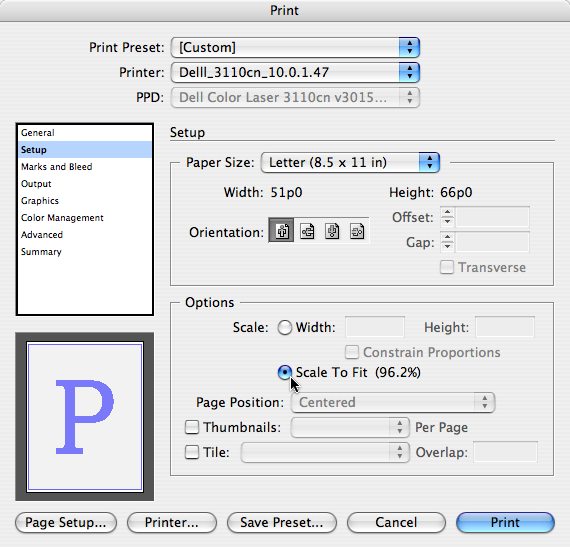Click the Offset stepper arrows
The width and height of the screenshot is (570, 547).
pyautogui.click(x=447, y=217)
